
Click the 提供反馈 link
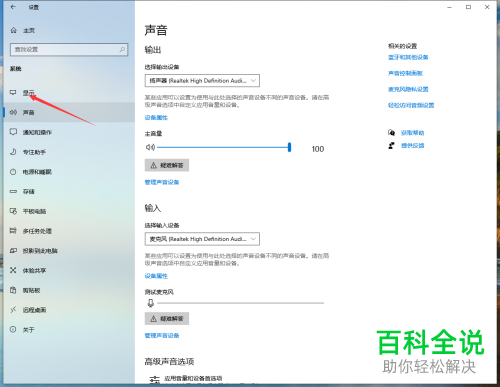click(412, 145)
